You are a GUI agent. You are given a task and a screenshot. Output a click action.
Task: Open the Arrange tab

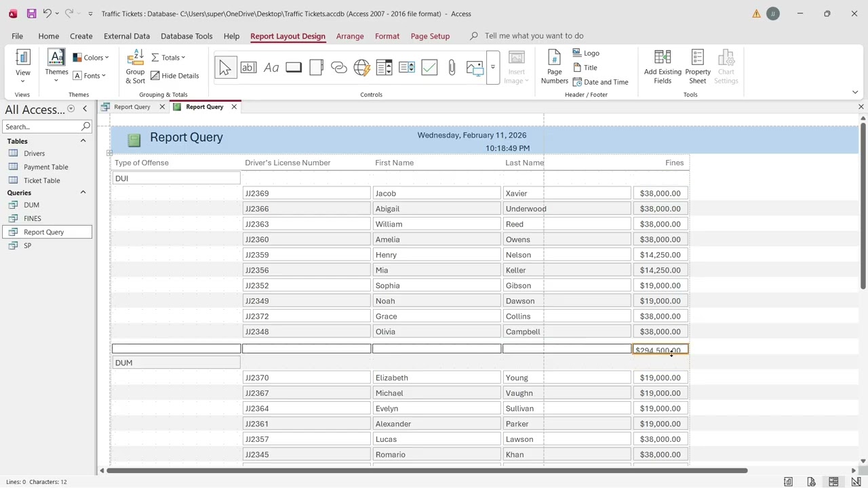point(350,36)
